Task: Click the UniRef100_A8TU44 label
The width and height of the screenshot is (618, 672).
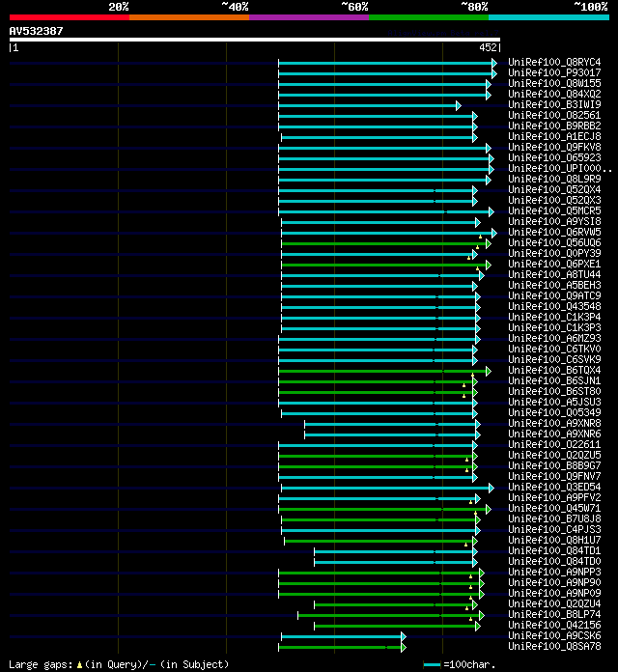Action: click(554, 275)
